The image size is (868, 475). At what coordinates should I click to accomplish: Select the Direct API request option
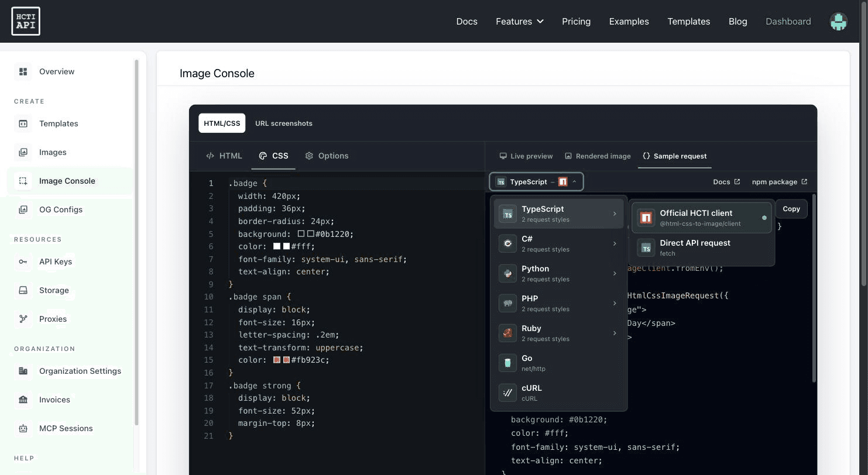point(702,248)
